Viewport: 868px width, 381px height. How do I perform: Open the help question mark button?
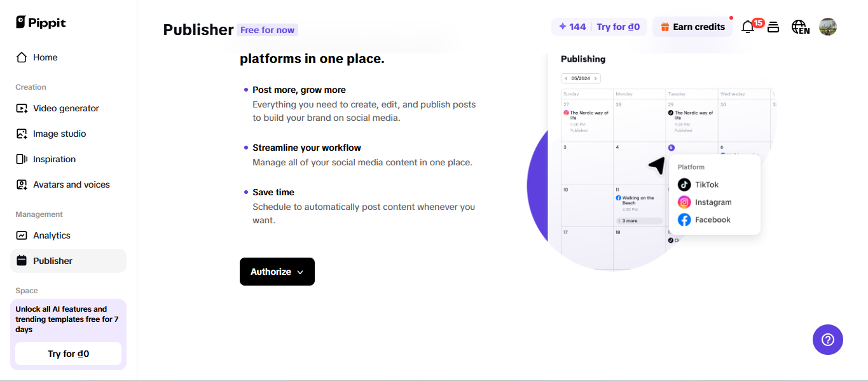827,340
